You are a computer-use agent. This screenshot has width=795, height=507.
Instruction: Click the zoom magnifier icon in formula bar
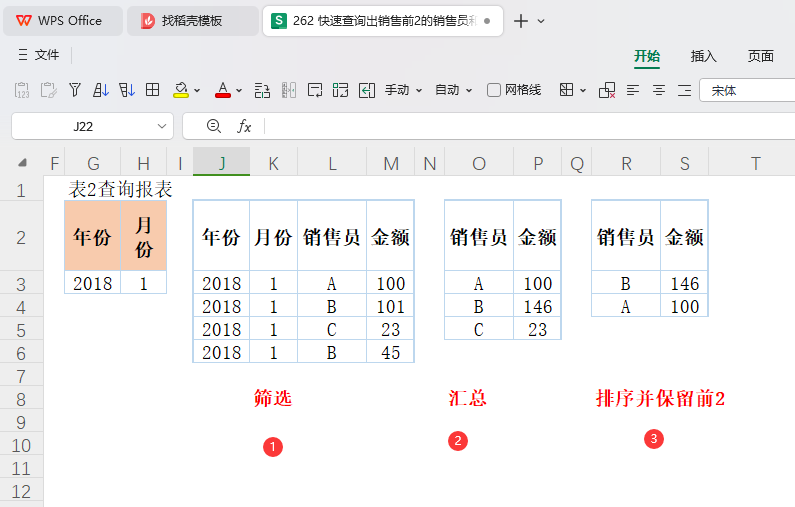point(214,126)
